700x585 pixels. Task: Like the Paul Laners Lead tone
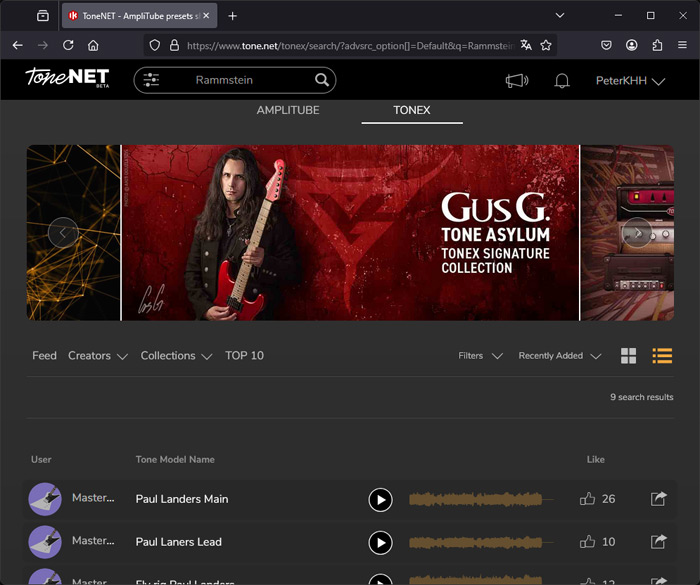point(587,542)
